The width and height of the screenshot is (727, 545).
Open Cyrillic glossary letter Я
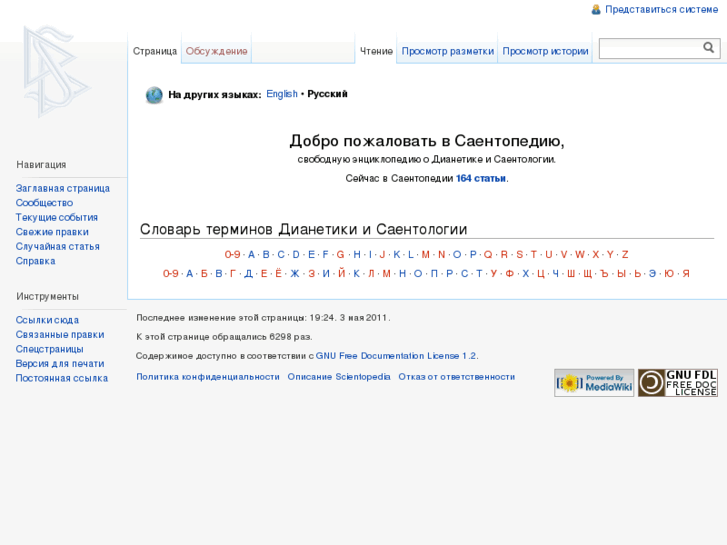pos(686,274)
